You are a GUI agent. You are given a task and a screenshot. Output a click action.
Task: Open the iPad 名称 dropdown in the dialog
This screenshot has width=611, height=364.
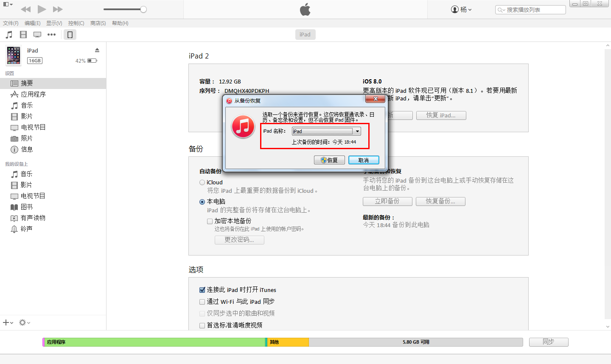358,131
